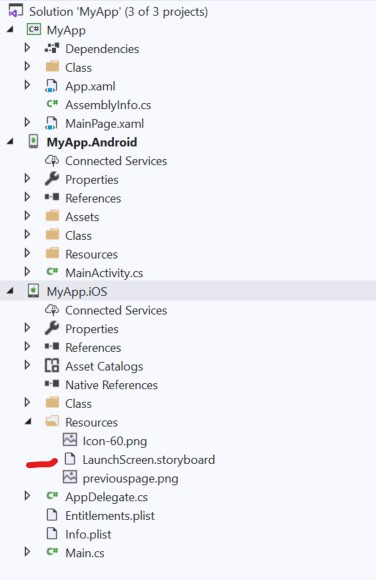Click the previouspage.png image icon
The height and width of the screenshot is (580, 376).
(x=70, y=478)
